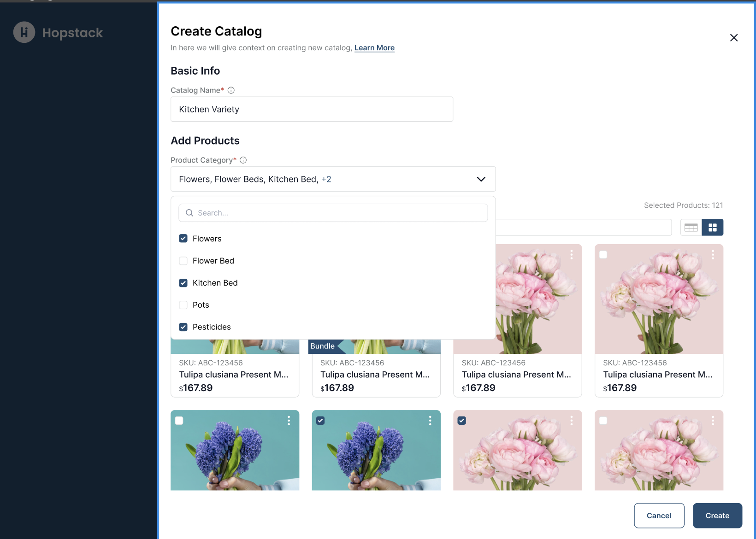Click the Catalog Name info icon
This screenshot has width=756, height=539.
[x=231, y=90]
